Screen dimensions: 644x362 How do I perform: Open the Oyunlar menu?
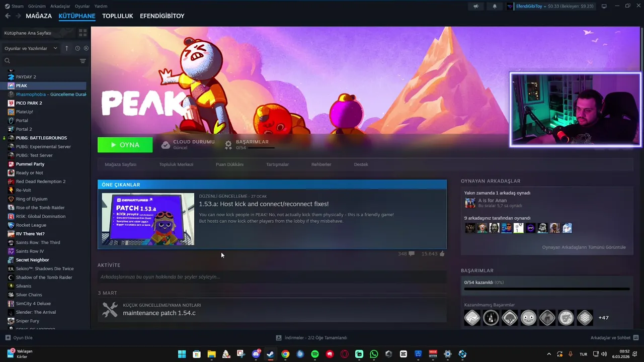point(83,6)
